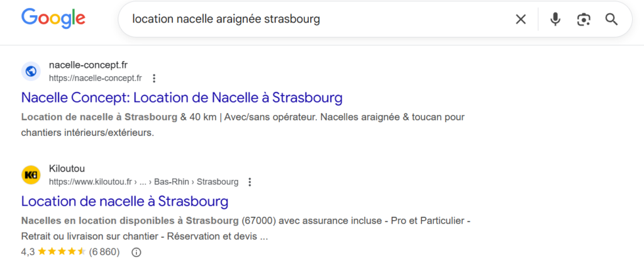Focus the search box containing 'location nacelle araignée strasbourg'
Screen dimensions: 644x276
[314, 19]
